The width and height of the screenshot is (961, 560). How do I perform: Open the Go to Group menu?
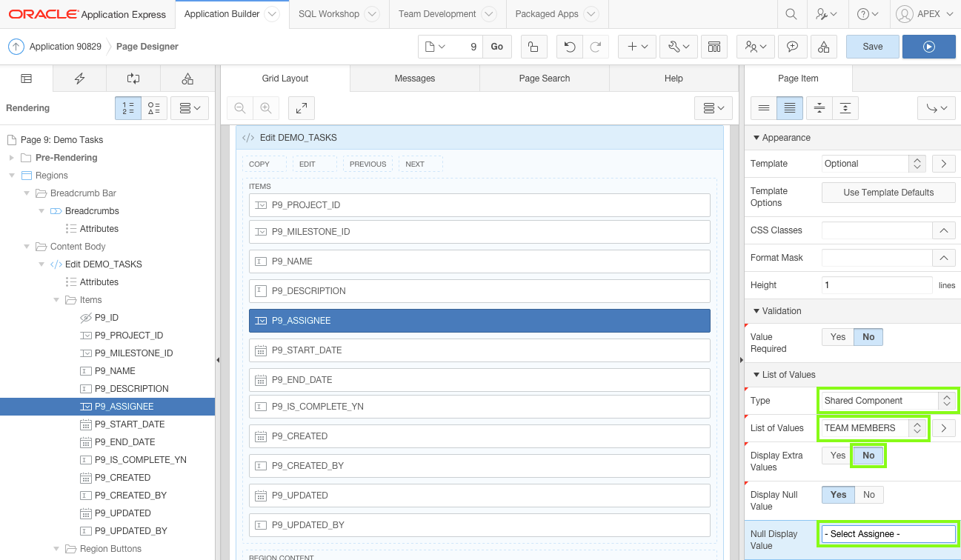(x=937, y=108)
